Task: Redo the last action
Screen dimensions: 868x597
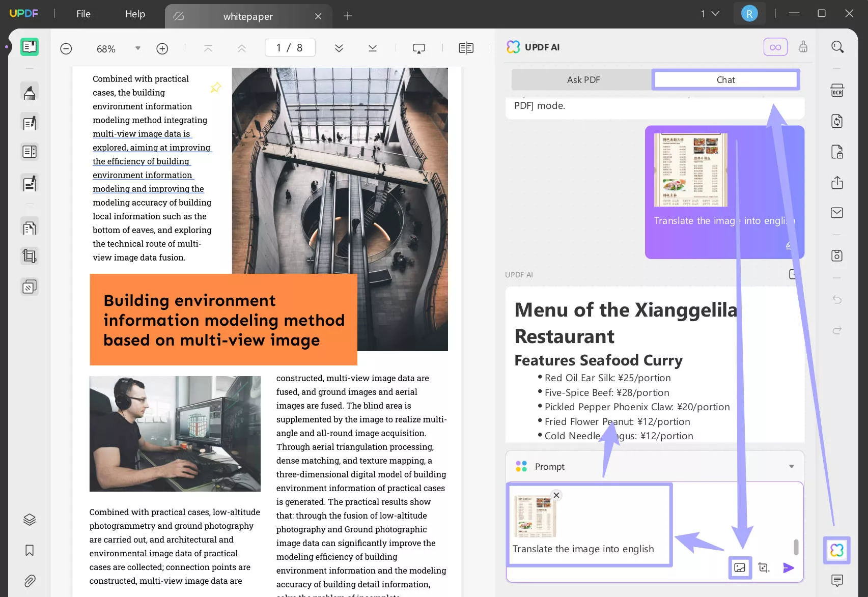Action: click(x=837, y=330)
